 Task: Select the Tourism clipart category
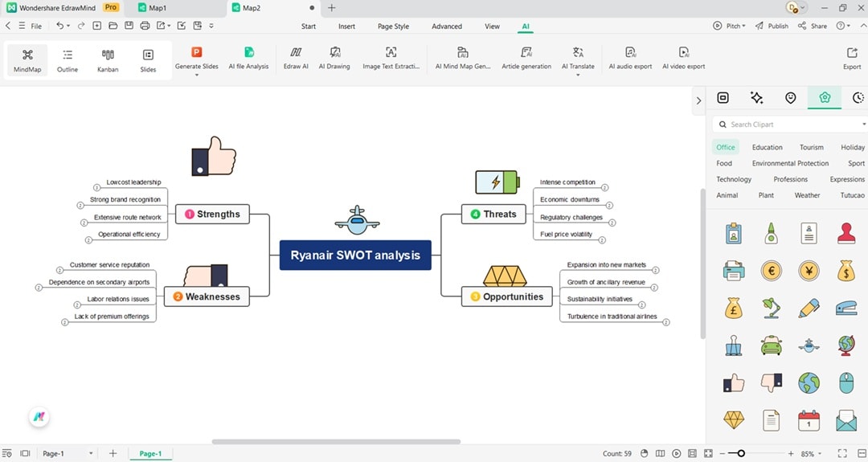(812, 147)
